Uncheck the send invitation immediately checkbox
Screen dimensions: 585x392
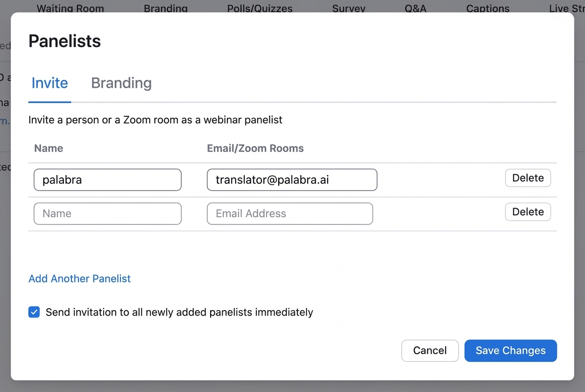34,312
